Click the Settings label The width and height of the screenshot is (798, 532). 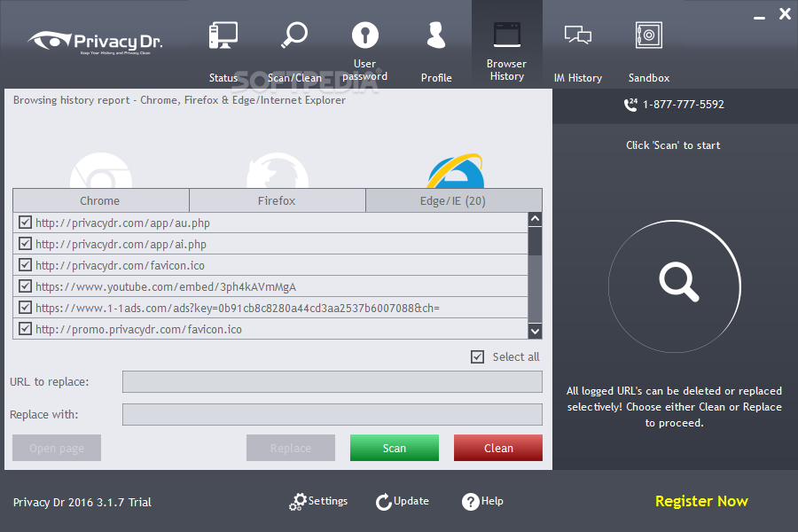point(328,501)
